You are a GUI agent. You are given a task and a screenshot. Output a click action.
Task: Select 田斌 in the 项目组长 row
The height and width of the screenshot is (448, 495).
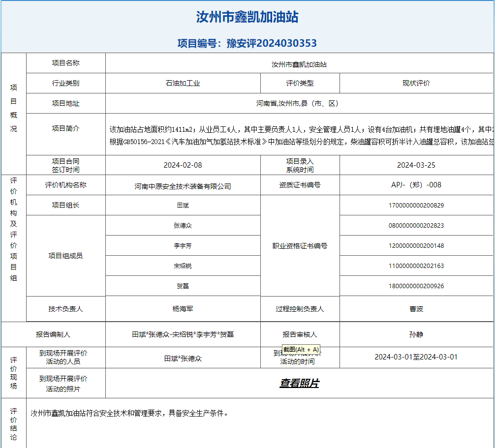[x=183, y=206]
